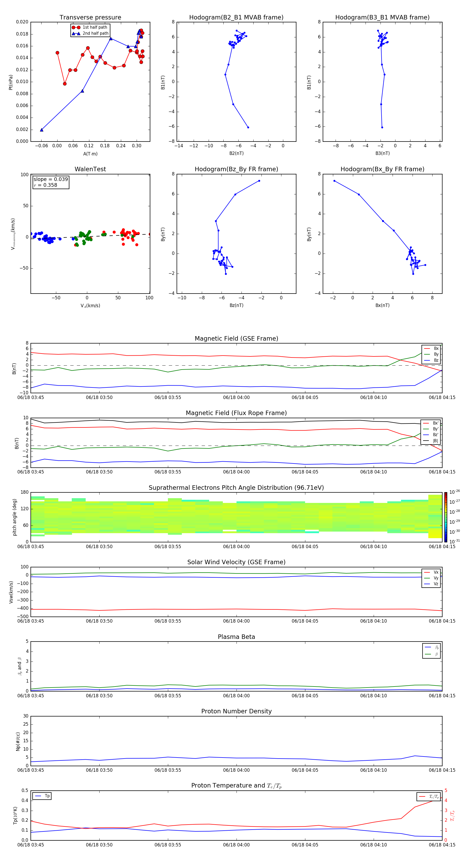The image size is (473, 868).
Task: Click the red "Te/Tp" right-axis label
Action: [453, 815]
